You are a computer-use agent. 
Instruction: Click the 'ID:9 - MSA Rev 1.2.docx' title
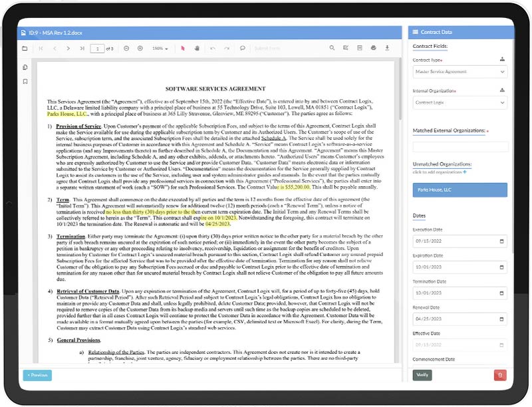[x=55, y=33]
